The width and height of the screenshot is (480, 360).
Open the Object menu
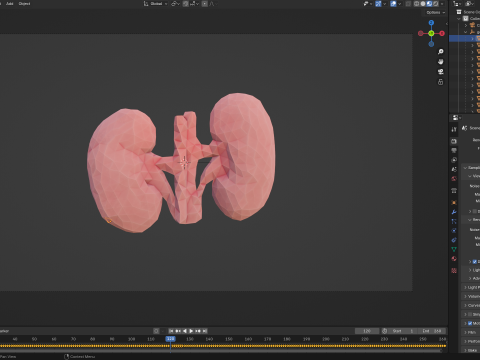pos(24,4)
